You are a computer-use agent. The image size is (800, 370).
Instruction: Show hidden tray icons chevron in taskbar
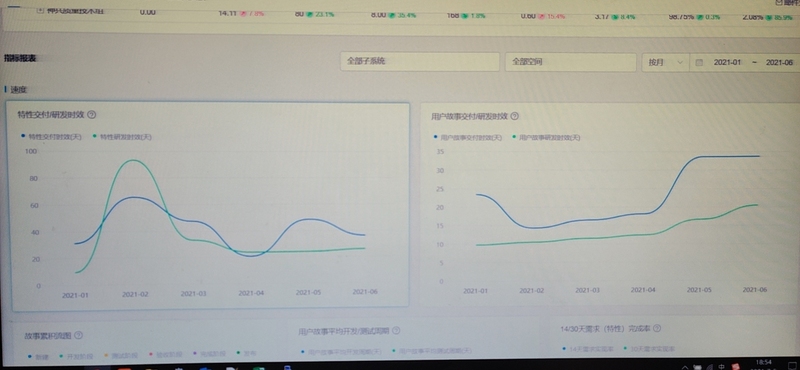coord(684,366)
